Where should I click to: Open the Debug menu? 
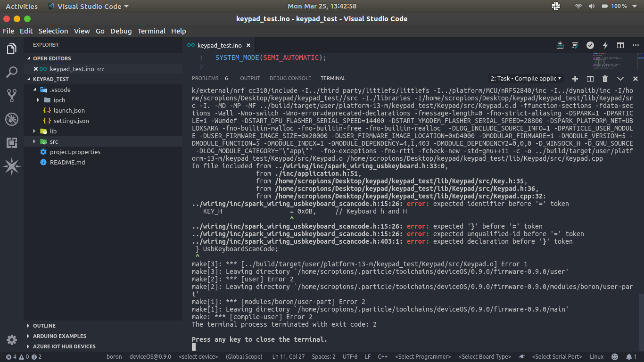point(121,31)
